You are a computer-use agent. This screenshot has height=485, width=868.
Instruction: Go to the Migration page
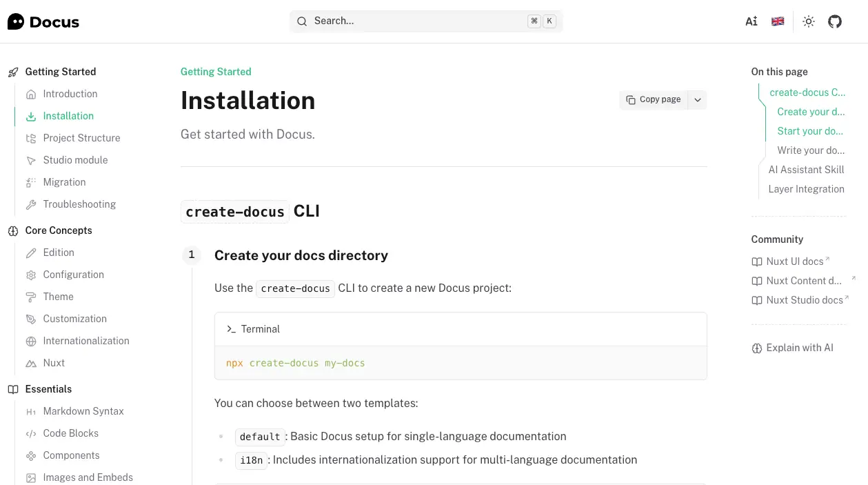64,182
